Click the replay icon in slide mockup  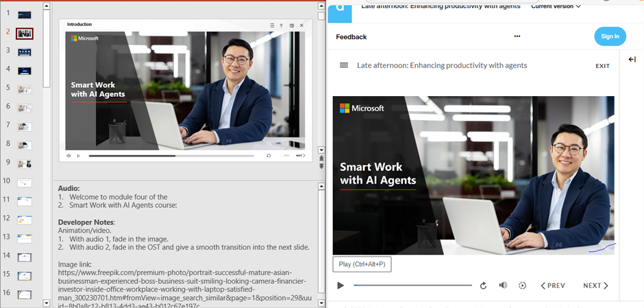[269, 156]
